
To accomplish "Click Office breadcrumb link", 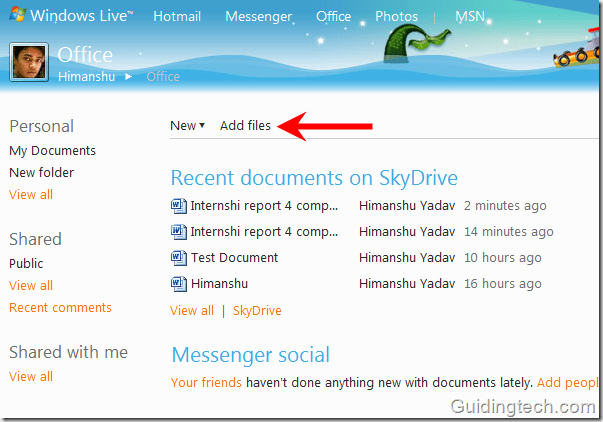I will point(163,77).
